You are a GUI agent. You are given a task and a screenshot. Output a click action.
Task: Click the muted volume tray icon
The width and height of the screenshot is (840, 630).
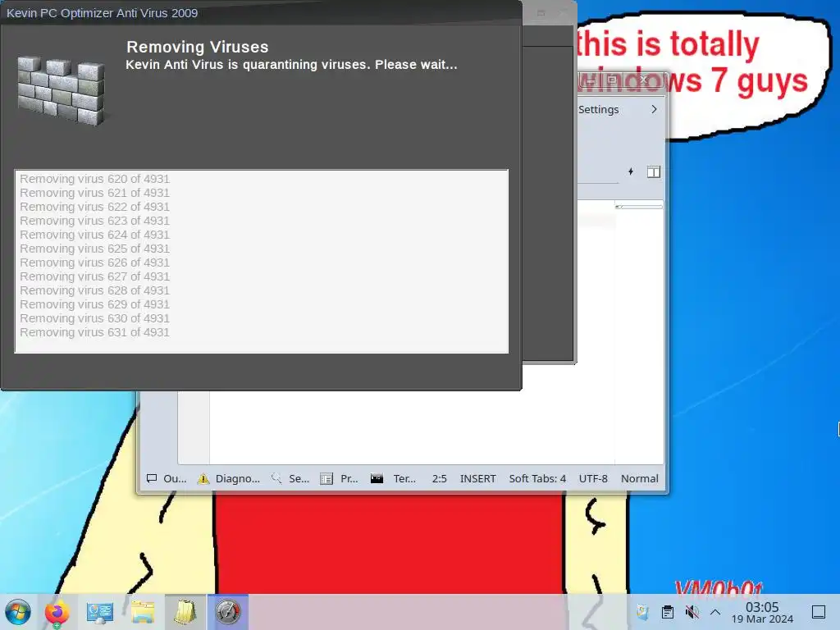pos(692,612)
